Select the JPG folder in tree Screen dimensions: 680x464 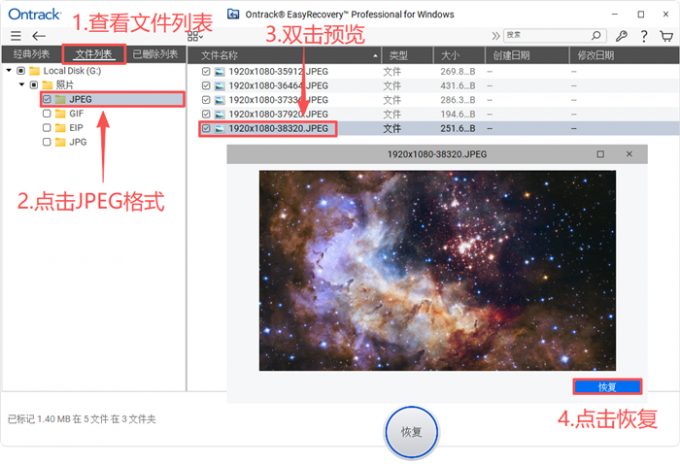click(x=78, y=142)
